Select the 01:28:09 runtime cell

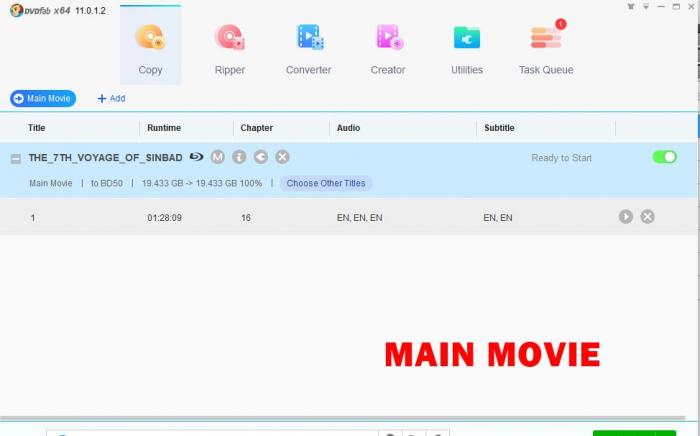[164, 218]
